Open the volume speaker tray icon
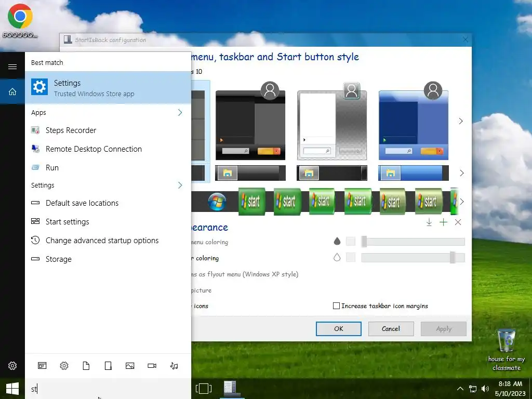The width and height of the screenshot is (532, 399). 485,389
